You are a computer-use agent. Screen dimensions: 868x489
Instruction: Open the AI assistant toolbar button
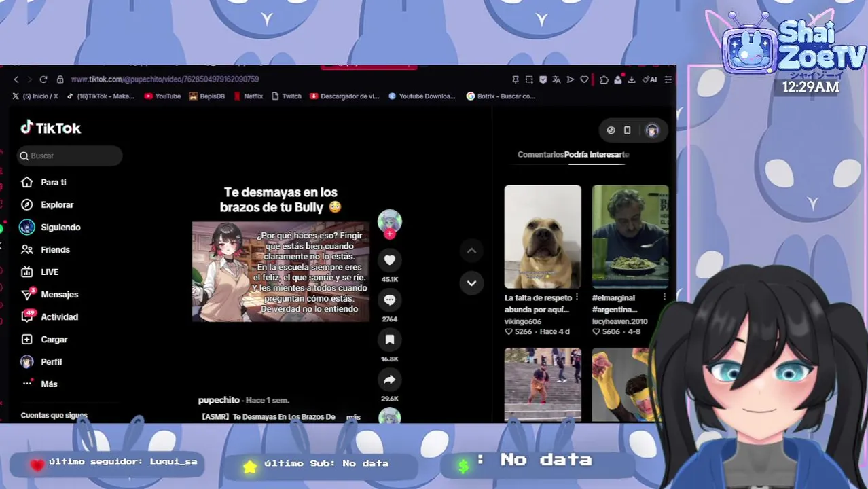(650, 79)
